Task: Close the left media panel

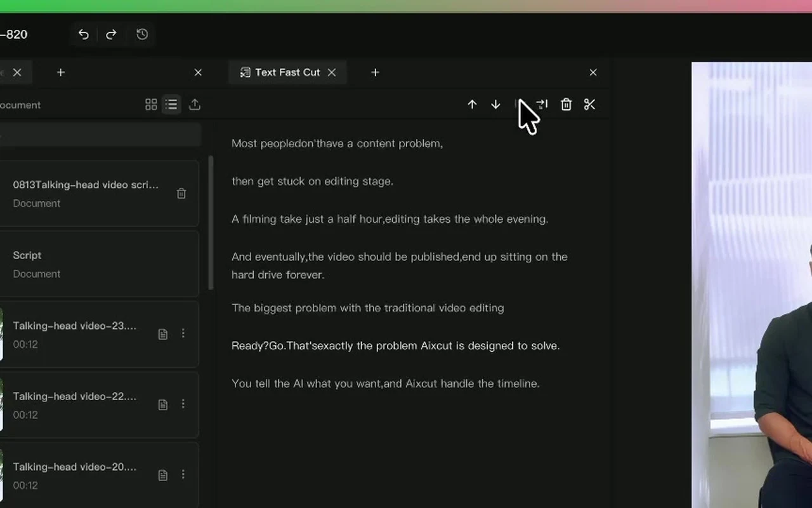Action: (198, 72)
